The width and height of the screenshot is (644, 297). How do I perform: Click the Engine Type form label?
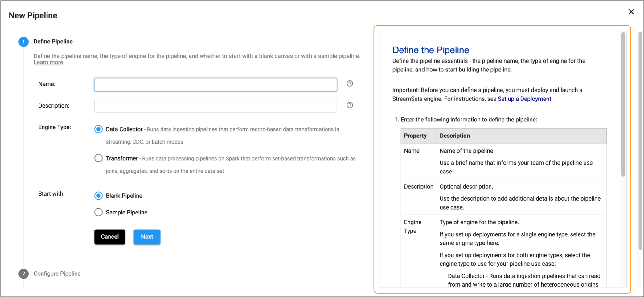coord(55,127)
